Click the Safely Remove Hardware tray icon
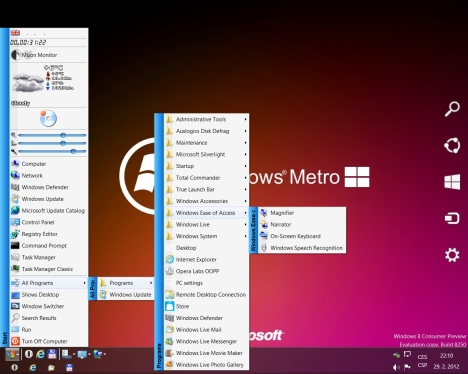This screenshot has width=468, height=374. [396, 355]
